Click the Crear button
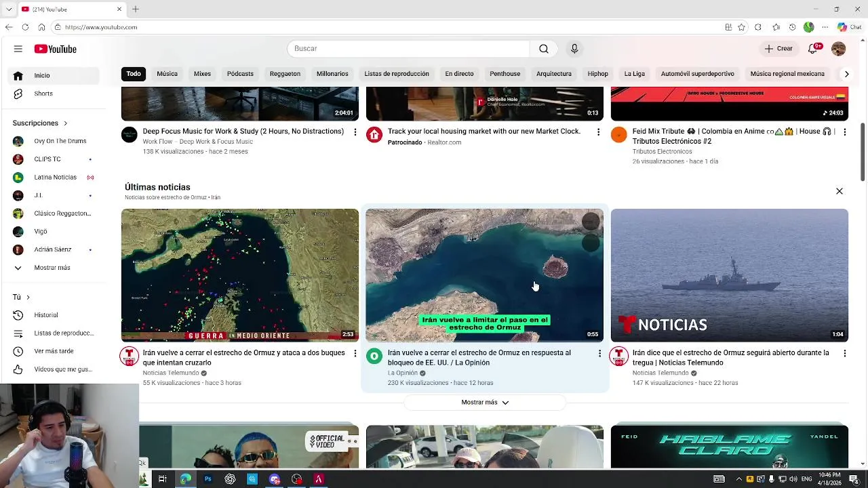Image resolution: width=868 pixels, height=488 pixels. (x=778, y=49)
